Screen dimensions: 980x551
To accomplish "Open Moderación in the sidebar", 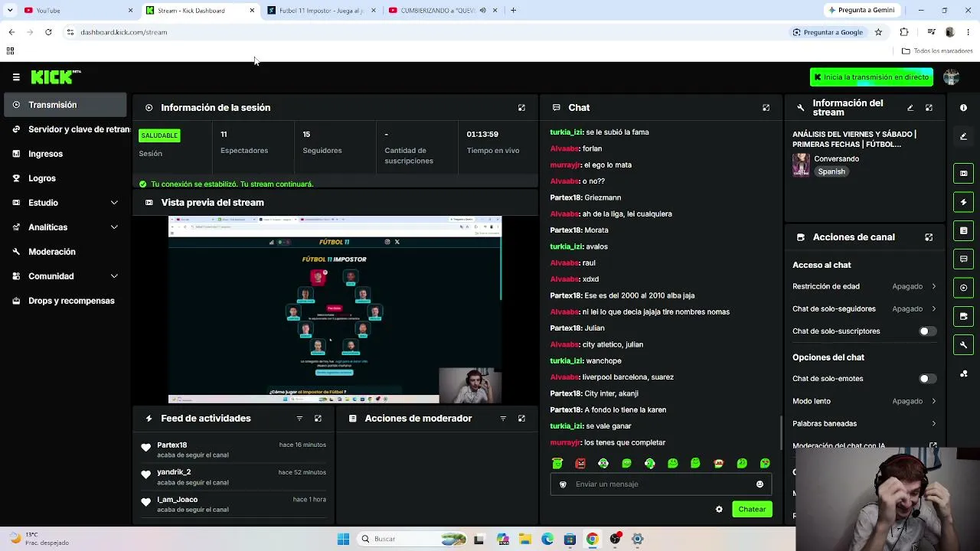I will pos(65,252).
